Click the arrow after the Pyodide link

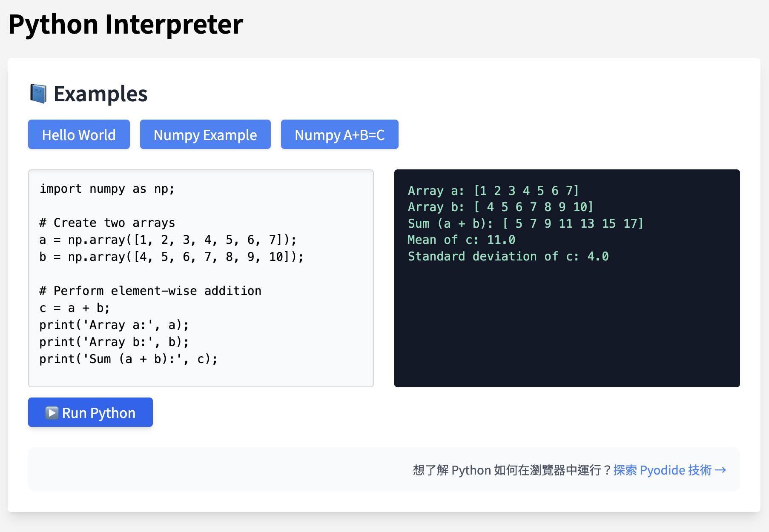(x=720, y=470)
